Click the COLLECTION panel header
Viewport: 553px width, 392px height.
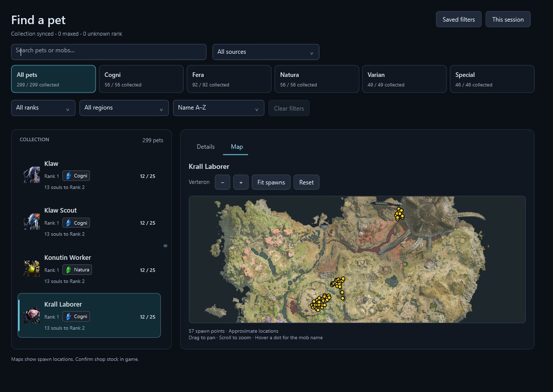pyautogui.click(x=34, y=140)
